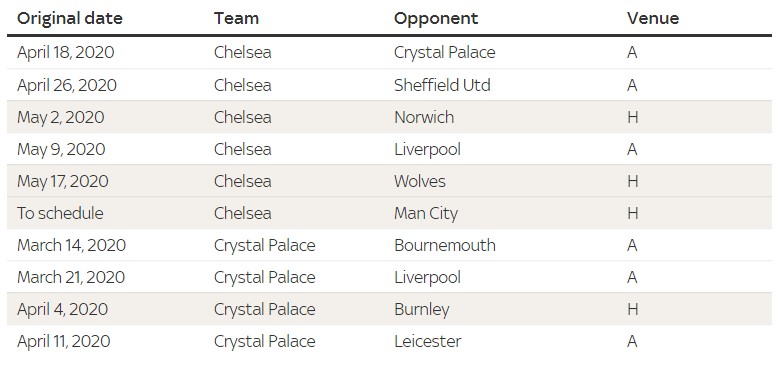Image resolution: width=780 pixels, height=373 pixels.
Task: Click venue H in the Norwich row
Action: (x=632, y=117)
